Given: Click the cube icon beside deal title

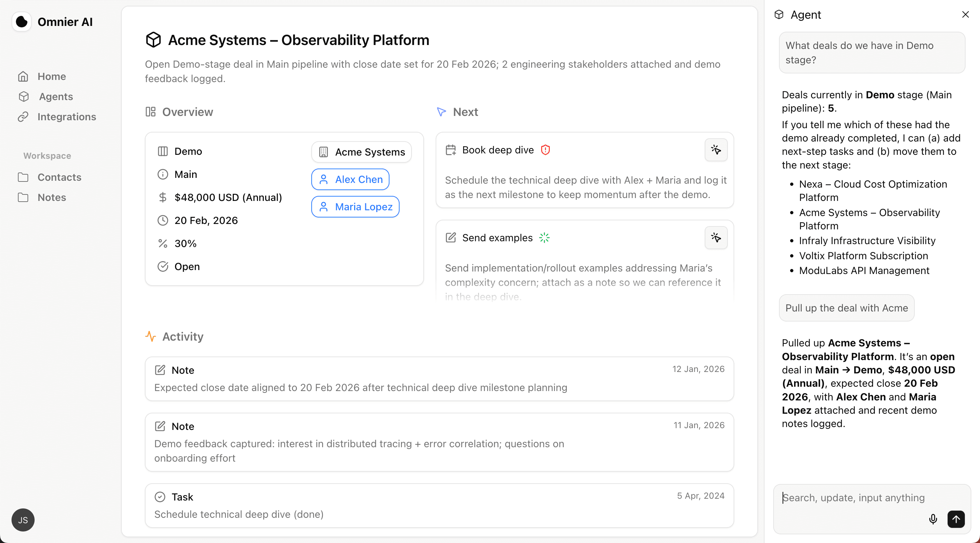Looking at the screenshot, I should [x=153, y=40].
